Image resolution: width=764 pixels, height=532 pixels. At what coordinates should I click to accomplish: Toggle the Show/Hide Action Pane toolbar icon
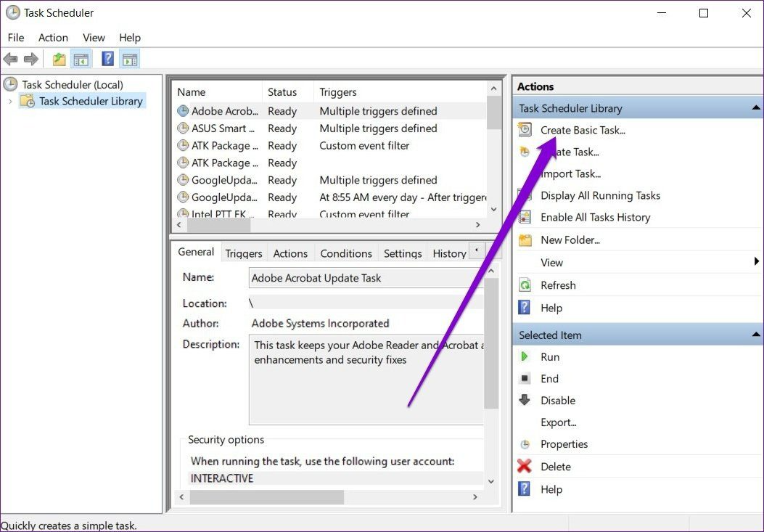[130, 60]
